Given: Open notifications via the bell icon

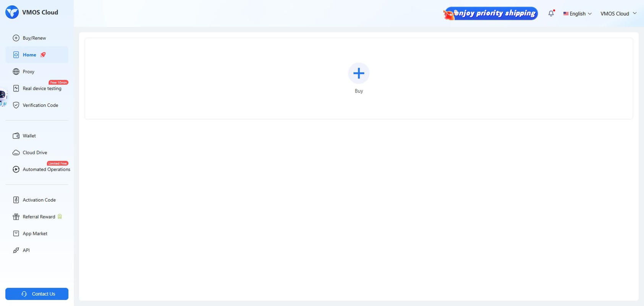Looking at the screenshot, I should click(551, 13).
